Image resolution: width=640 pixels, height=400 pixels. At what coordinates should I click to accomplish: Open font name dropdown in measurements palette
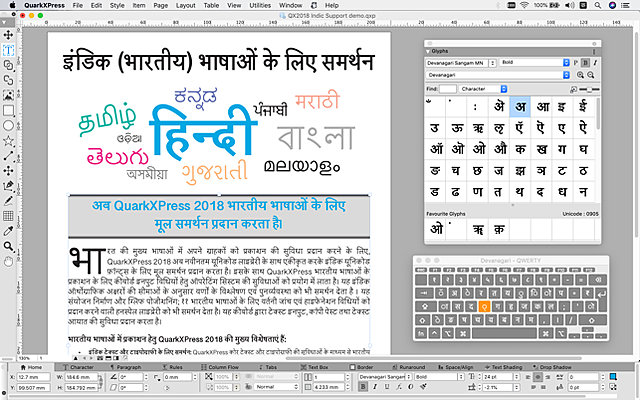(409, 376)
